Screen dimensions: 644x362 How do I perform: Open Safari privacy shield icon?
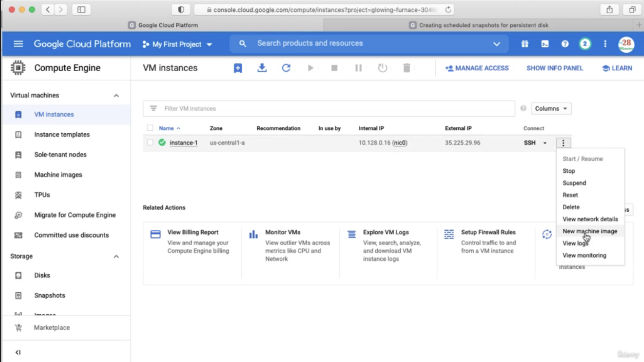click(x=181, y=9)
